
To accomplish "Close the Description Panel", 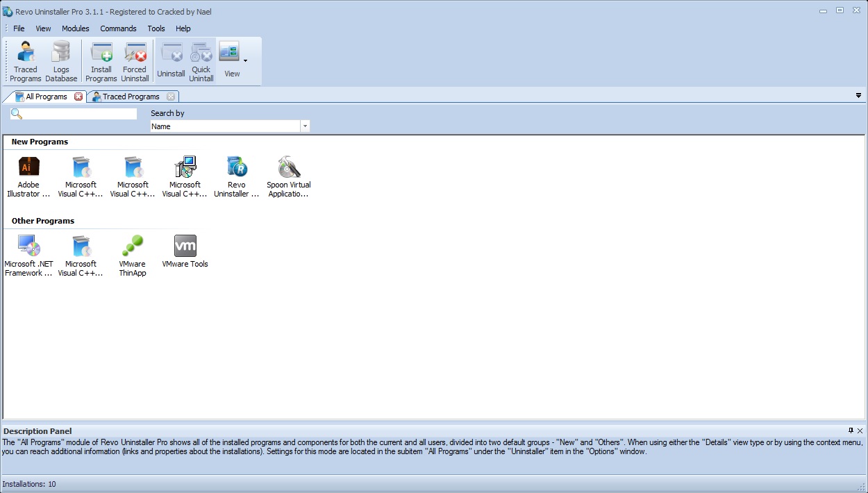I will tap(860, 431).
